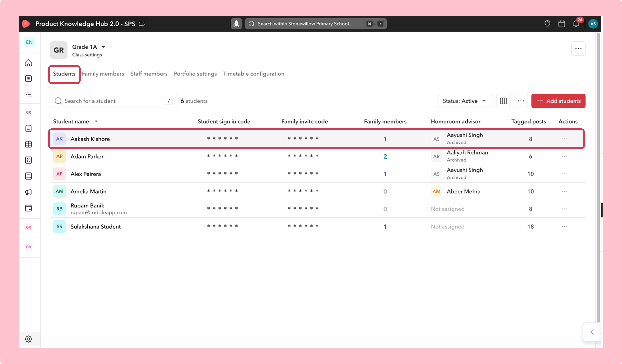Open actions menu for Amelia Martin
Viewport: 622px width, 364px height.
tap(564, 192)
